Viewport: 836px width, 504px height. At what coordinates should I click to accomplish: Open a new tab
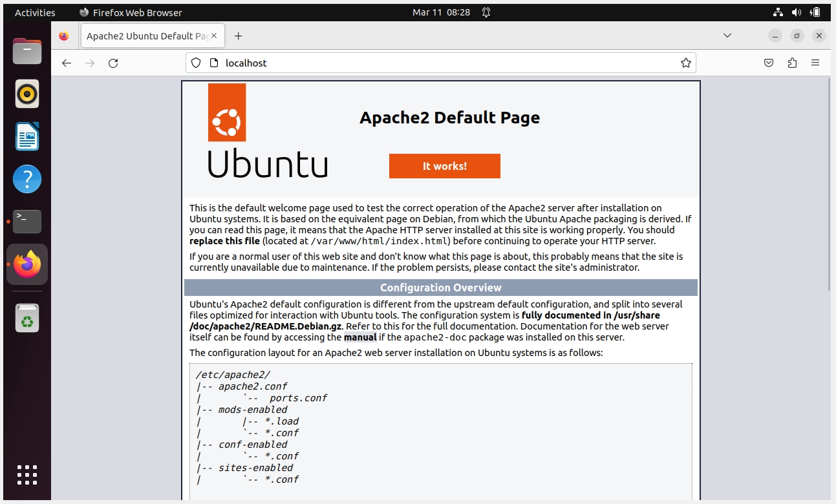238,36
